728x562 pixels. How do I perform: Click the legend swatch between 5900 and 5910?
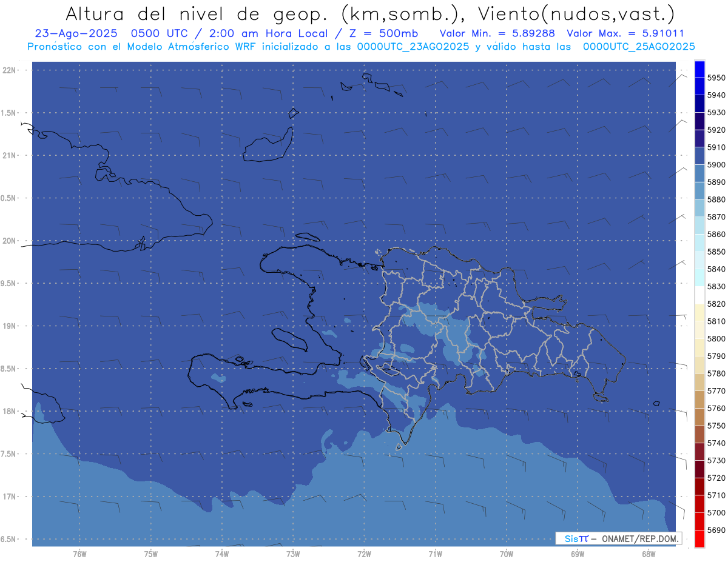click(699, 156)
